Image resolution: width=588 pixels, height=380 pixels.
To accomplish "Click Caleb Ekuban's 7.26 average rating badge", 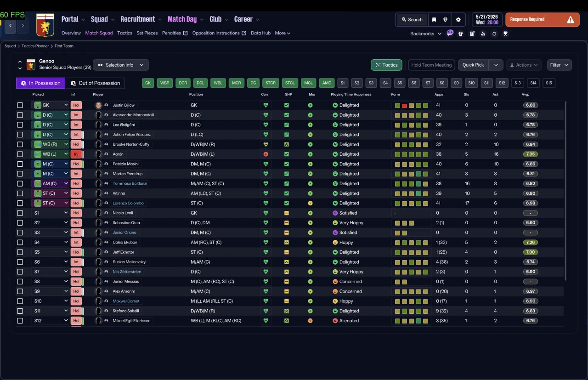I will pyautogui.click(x=531, y=243).
